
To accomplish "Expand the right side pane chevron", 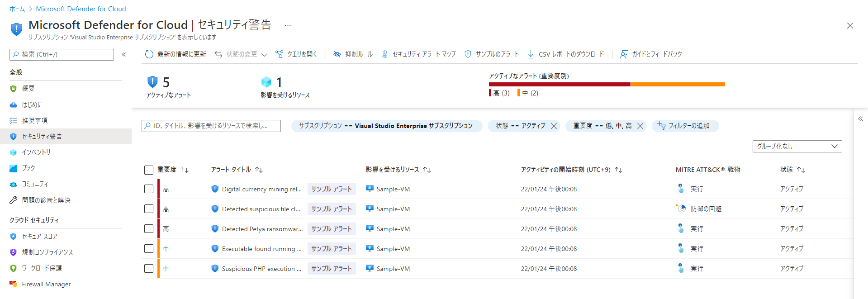I will 860,119.
